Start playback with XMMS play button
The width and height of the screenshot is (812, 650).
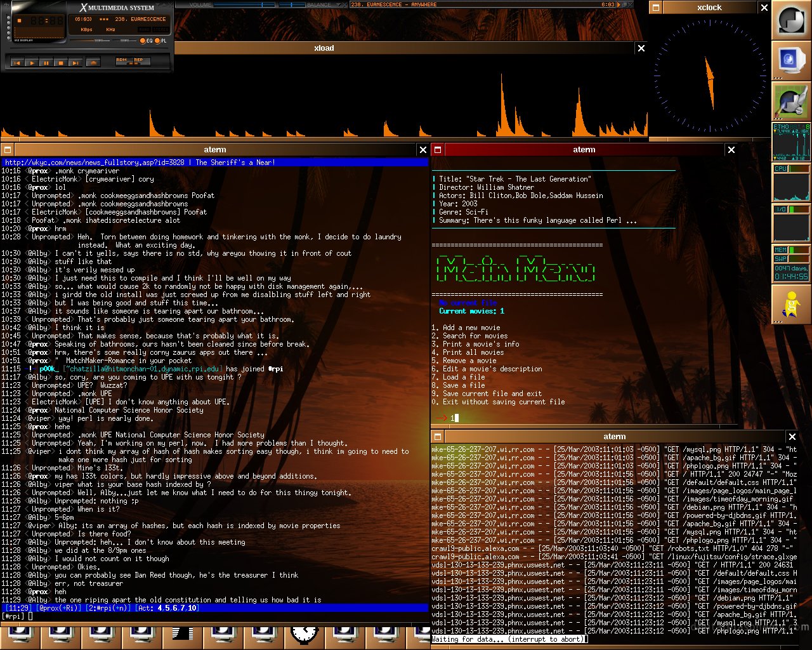point(32,63)
